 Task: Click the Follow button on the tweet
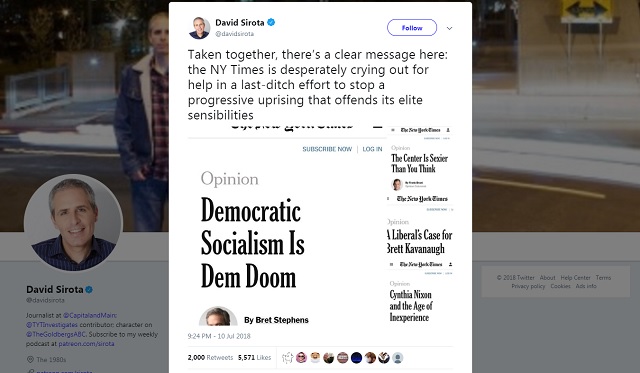coord(412,28)
